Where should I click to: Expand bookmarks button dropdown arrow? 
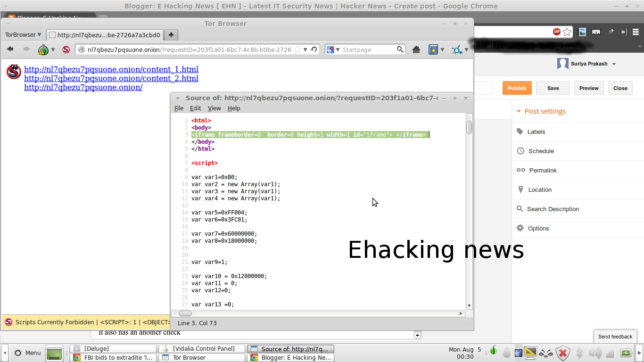point(442,49)
